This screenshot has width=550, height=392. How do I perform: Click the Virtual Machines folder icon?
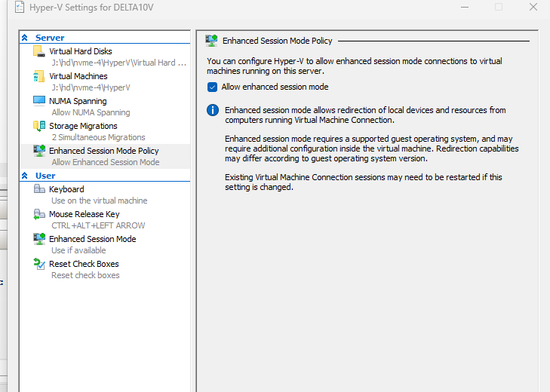39,76
